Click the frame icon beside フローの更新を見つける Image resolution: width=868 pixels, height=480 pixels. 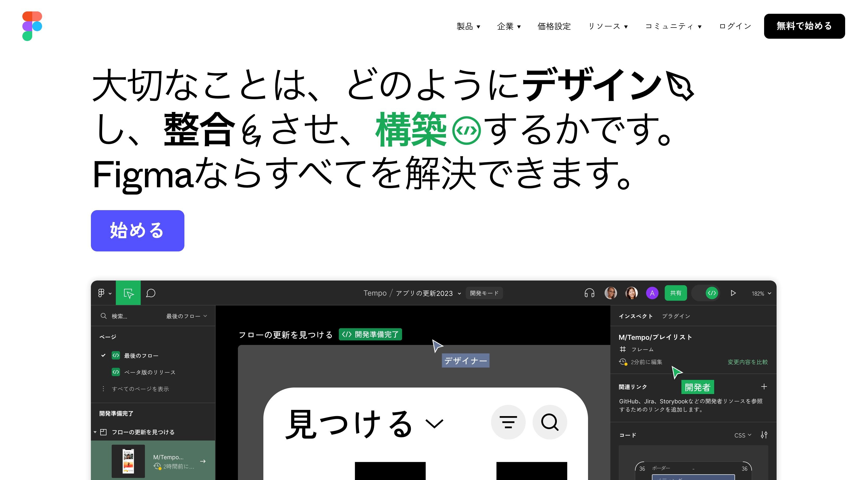pos(103,432)
